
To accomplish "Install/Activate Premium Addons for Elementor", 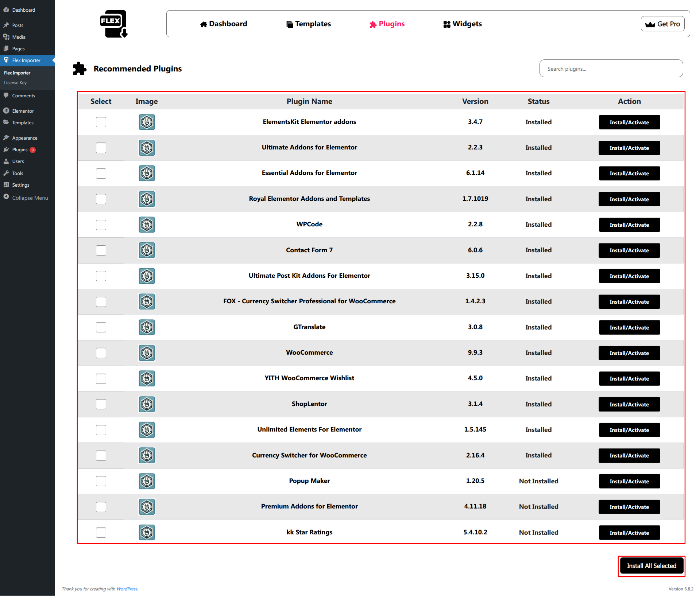I will pos(629,507).
